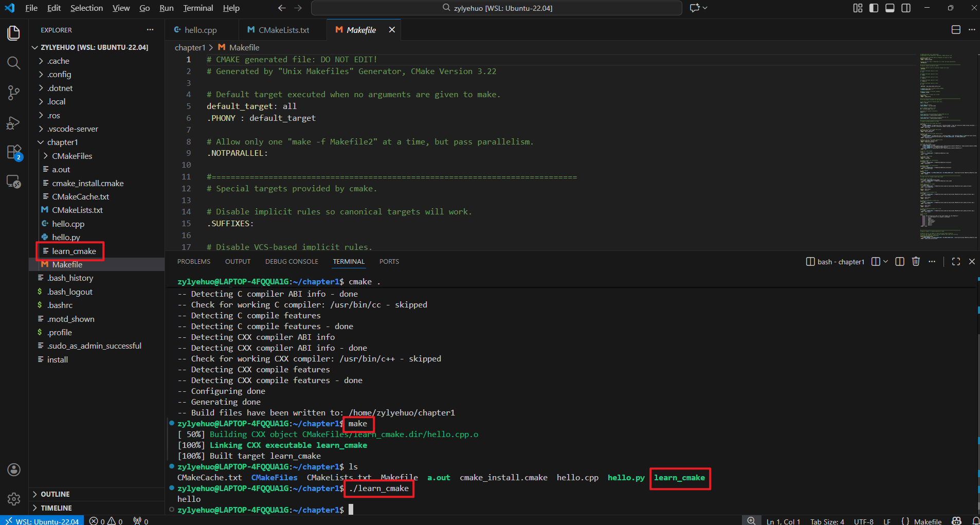This screenshot has width=980, height=525.
Task: Click WSL: Ubuntu-22.04 remote indicator
Action: (x=42, y=521)
